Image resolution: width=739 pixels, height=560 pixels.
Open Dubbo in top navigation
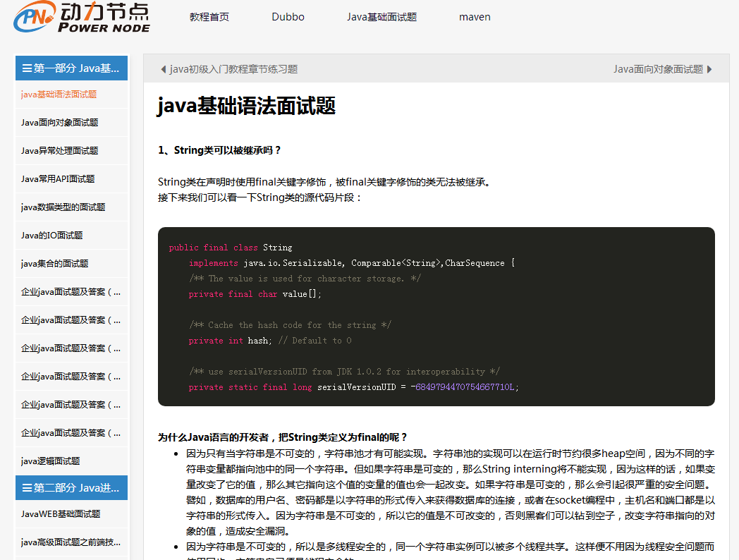coord(288,17)
